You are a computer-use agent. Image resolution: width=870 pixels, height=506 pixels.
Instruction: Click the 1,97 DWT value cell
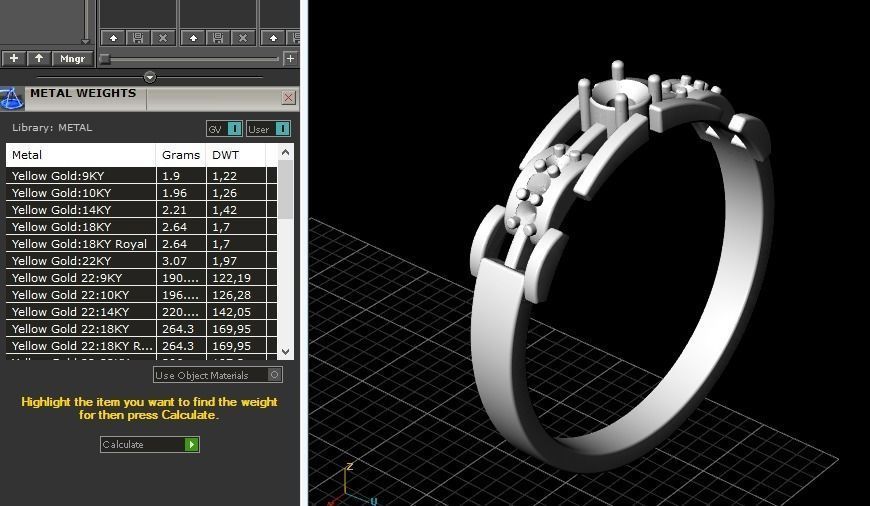[236, 261]
